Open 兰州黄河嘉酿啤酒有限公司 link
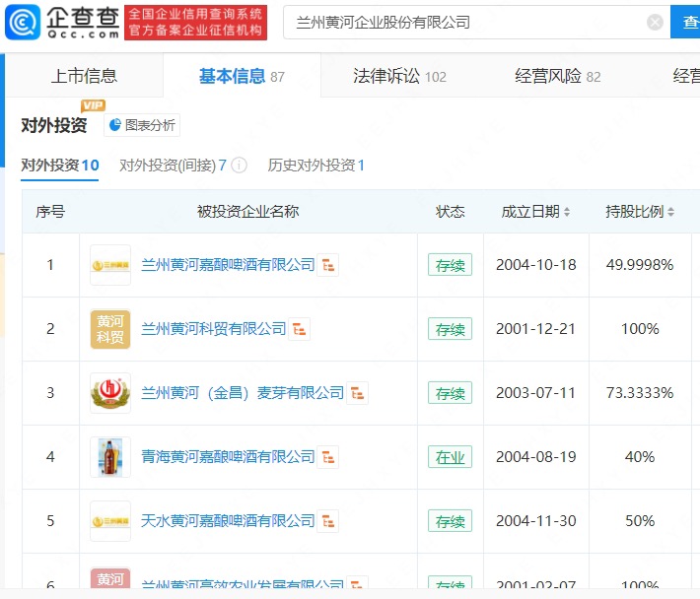The height and width of the screenshot is (599, 700). [228, 265]
